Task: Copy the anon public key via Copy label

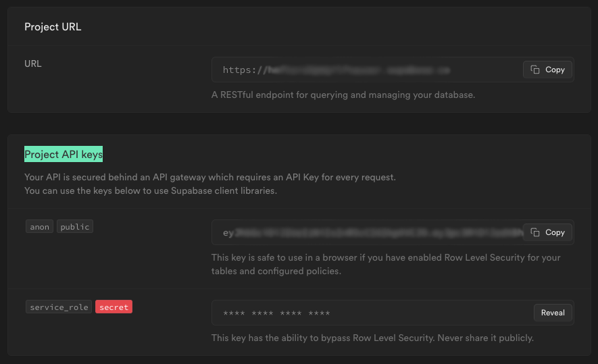Action: (555, 232)
